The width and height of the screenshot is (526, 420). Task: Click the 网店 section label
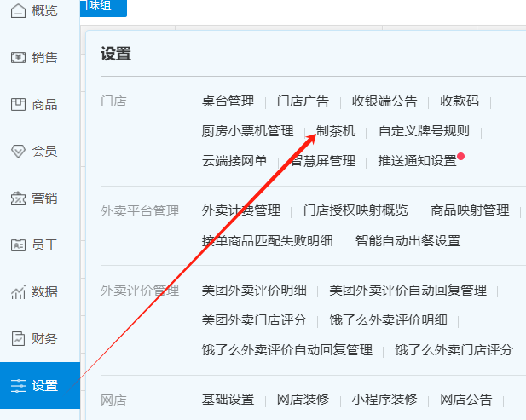tap(113, 400)
